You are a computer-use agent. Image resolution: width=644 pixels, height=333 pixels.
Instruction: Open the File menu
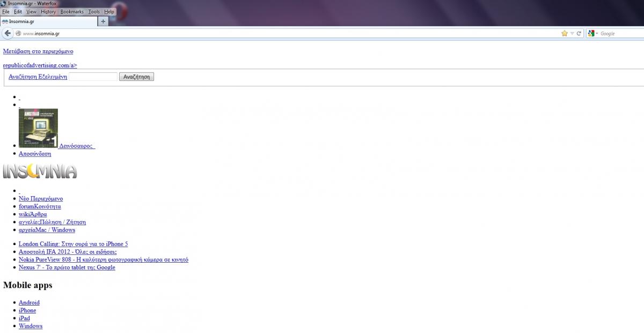[x=6, y=11]
